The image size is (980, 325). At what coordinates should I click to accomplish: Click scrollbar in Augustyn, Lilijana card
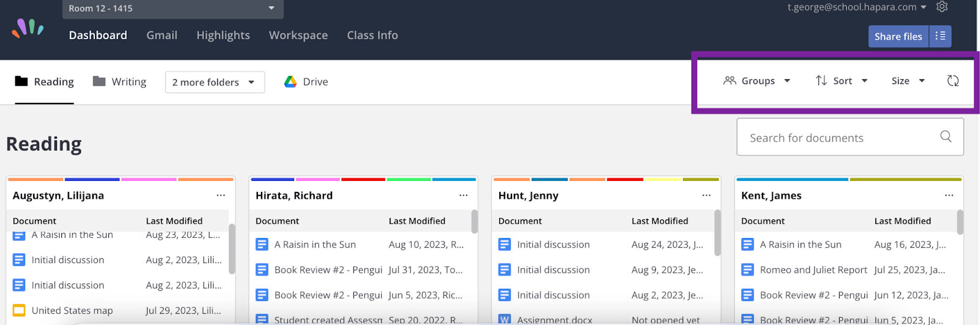[x=232, y=248]
